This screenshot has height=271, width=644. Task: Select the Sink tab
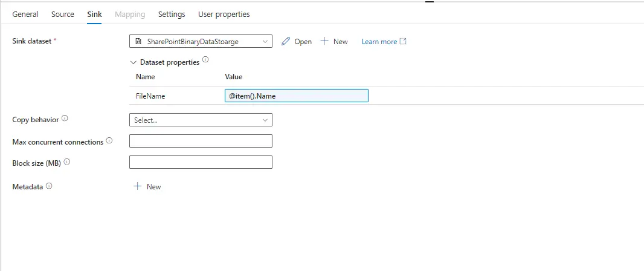pos(94,14)
